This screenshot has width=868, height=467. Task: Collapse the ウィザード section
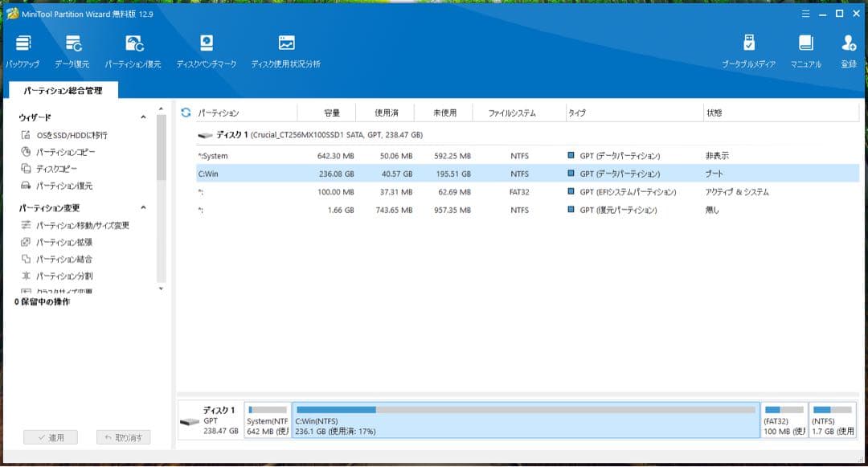click(x=143, y=117)
